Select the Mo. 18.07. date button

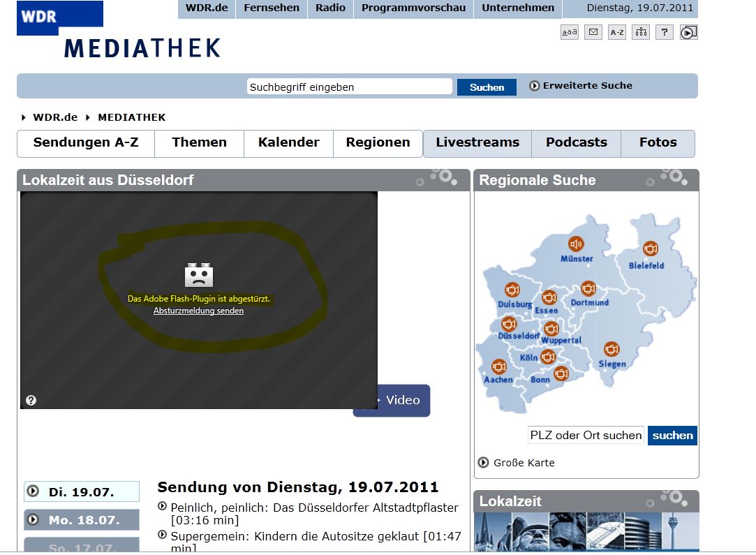(x=82, y=520)
